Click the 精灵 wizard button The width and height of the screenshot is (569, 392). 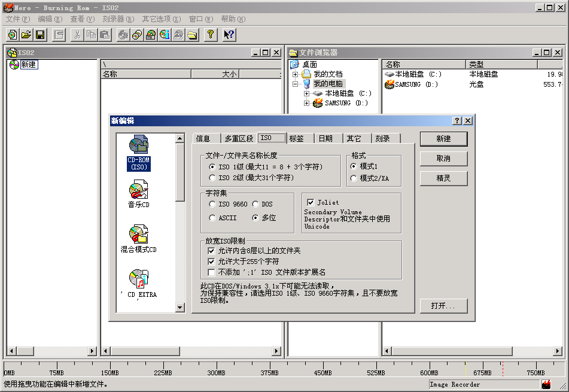pyautogui.click(x=443, y=178)
